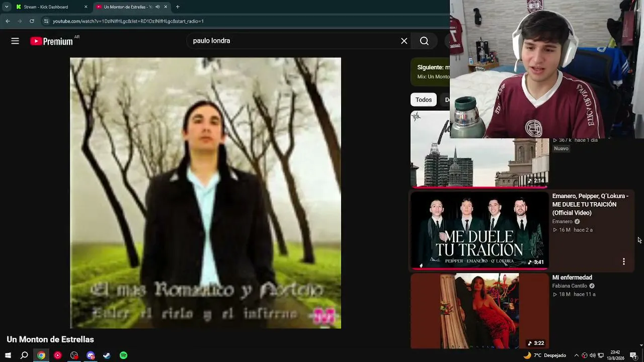Open the Windows notification center
644x362 pixels.
(x=633, y=355)
